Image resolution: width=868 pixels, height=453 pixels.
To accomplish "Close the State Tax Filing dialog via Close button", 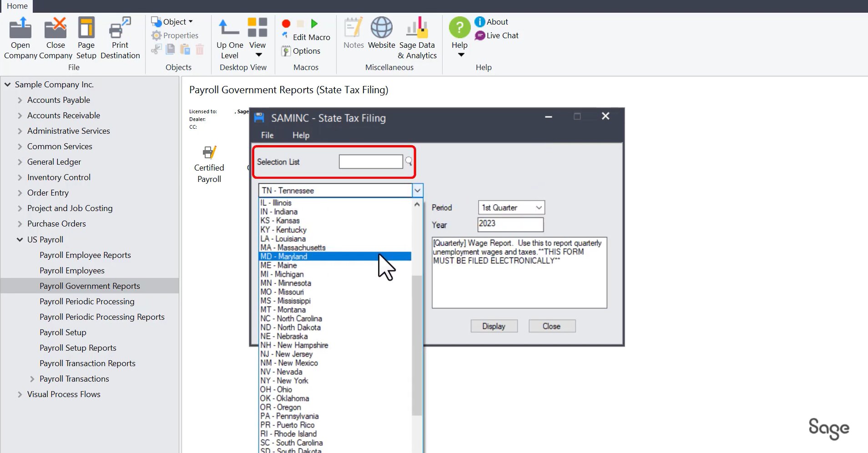I will pyautogui.click(x=551, y=326).
